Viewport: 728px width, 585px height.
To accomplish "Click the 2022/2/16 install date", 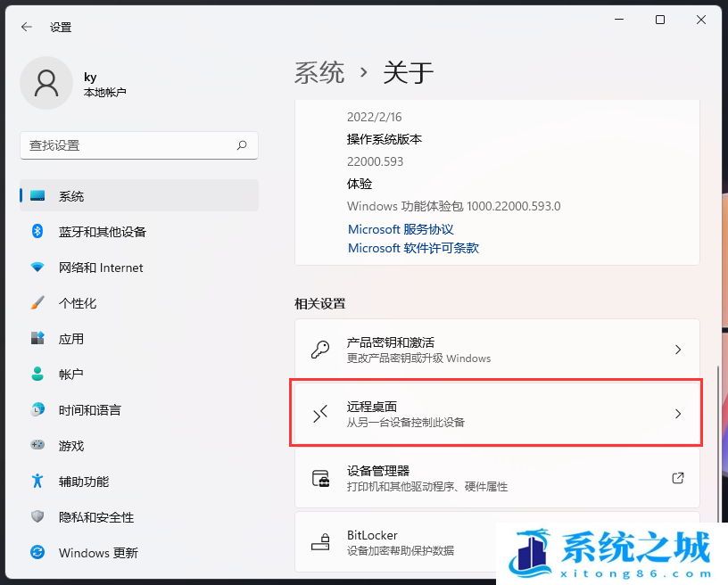I will click(374, 117).
